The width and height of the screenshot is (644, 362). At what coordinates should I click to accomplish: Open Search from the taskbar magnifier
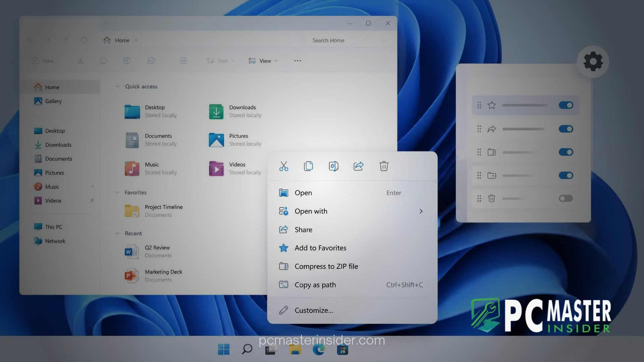point(247,349)
